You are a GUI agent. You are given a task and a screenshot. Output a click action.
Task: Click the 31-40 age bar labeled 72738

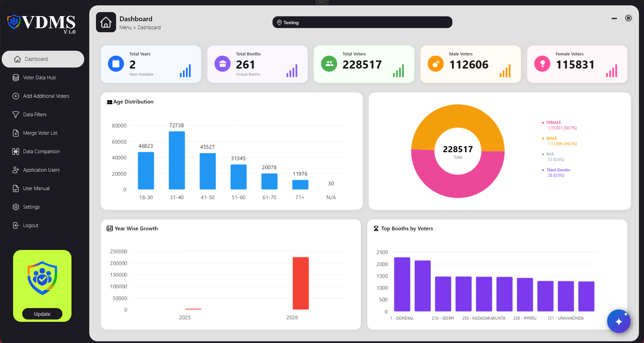pyautogui.click(x=177, y=160)
